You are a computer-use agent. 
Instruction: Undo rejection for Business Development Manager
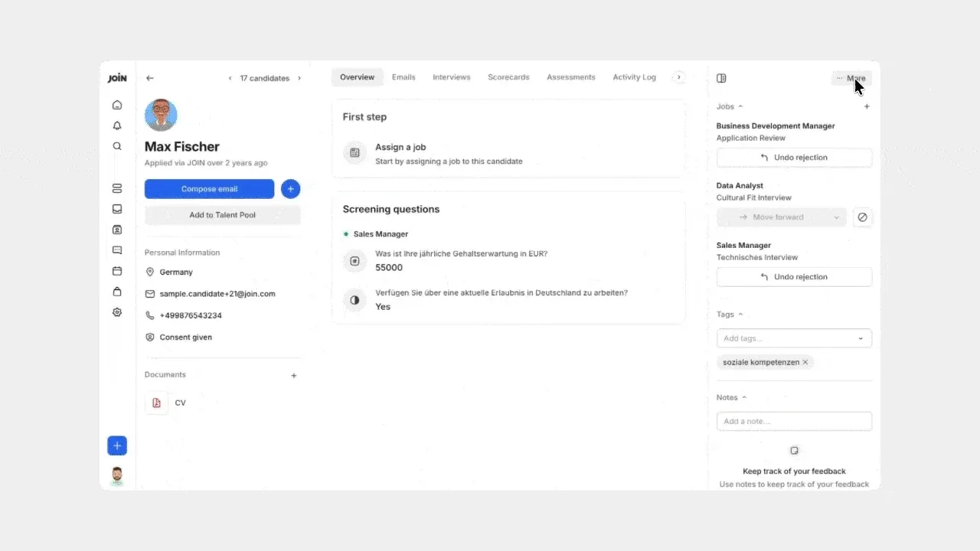(x=794, y=158)
